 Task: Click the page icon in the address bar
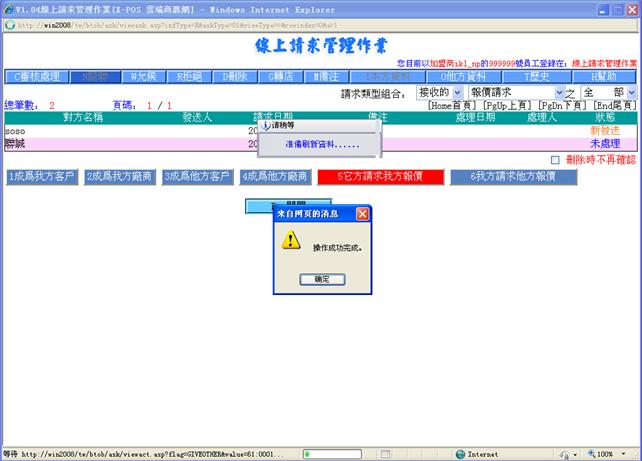click(x=10, y=24)
